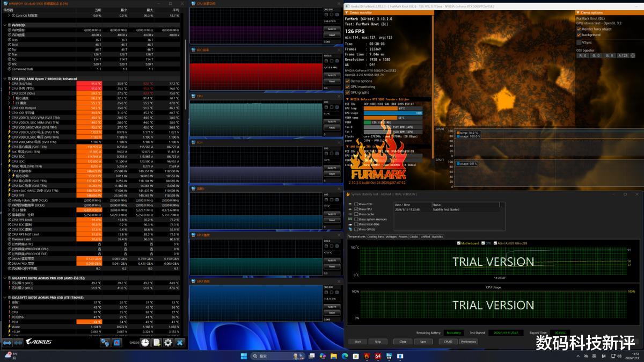Open the Windows Start menu
This screenshot has height=362, width=644.
click(244, 356)
